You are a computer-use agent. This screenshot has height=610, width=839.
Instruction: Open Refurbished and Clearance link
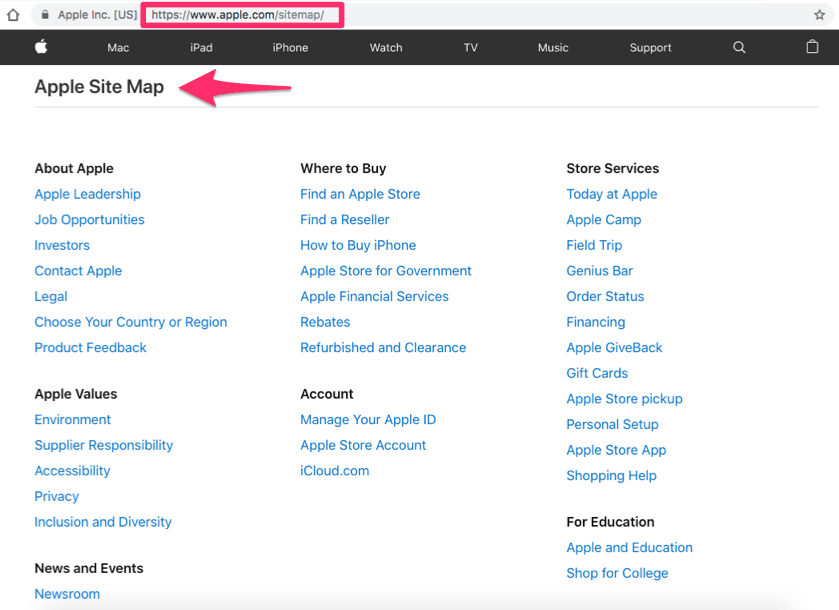(x=383, y=348)
